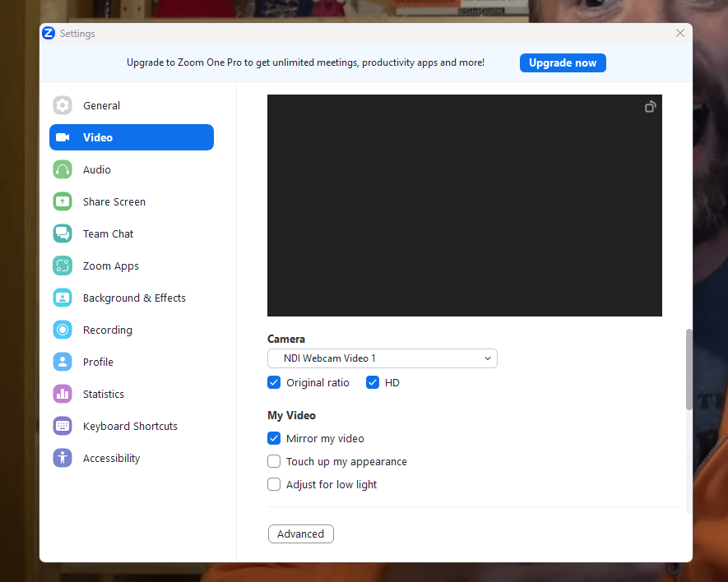Click the Video camera icon in sidebar
Viewport: 728px width, 582px height.
(63, 137)
